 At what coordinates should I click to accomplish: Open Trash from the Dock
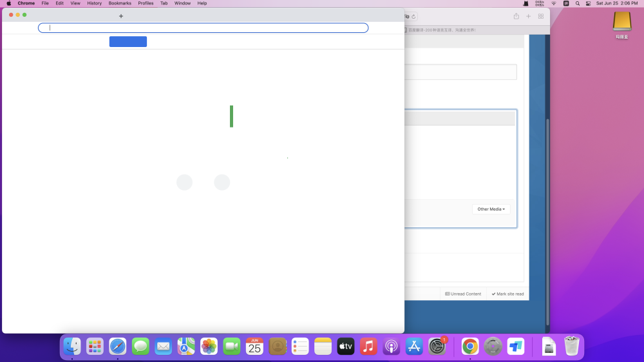click(571, 347)
